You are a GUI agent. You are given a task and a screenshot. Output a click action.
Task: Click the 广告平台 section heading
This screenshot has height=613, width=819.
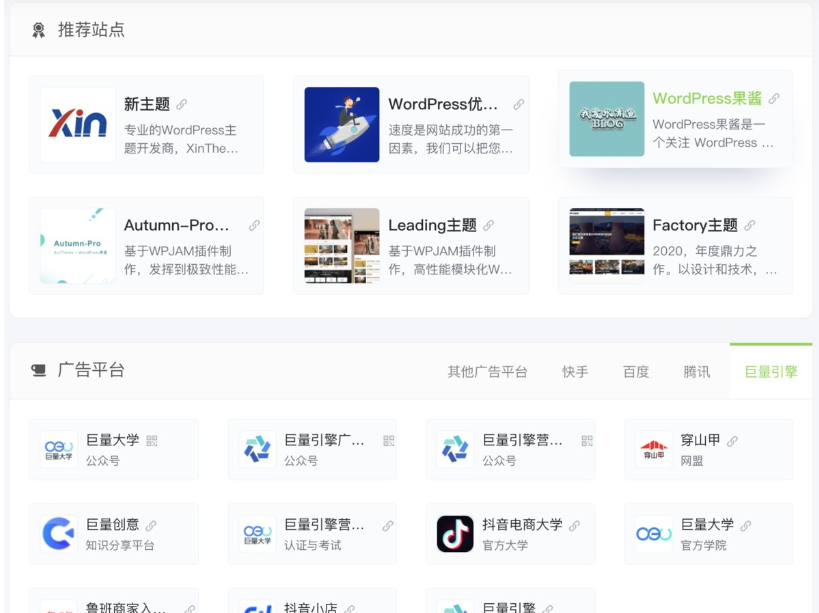click(x=91, y=370)
